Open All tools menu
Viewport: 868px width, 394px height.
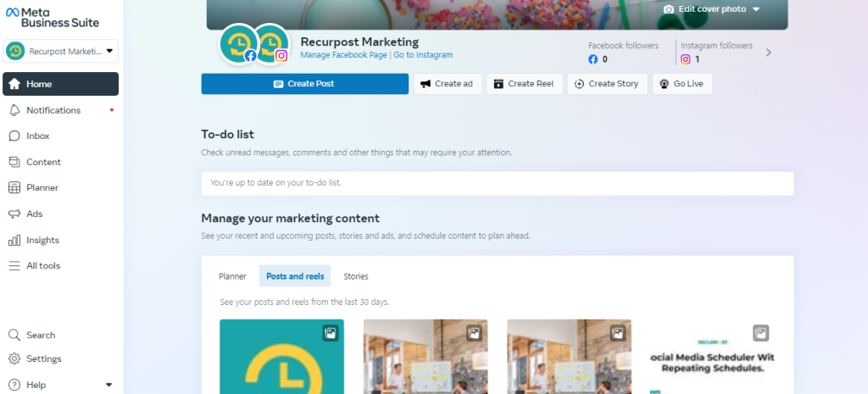click(60, 265)
